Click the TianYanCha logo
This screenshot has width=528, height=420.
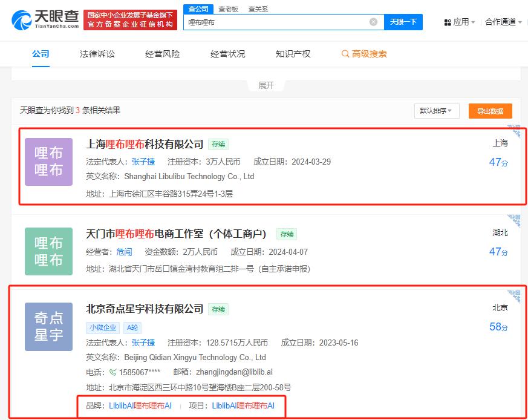coord(45,19)
